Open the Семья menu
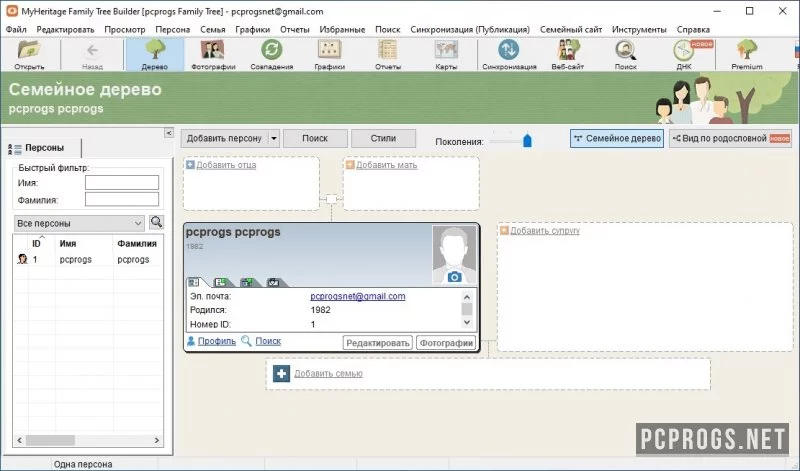800x471 pixels. [x=213, y=30]
